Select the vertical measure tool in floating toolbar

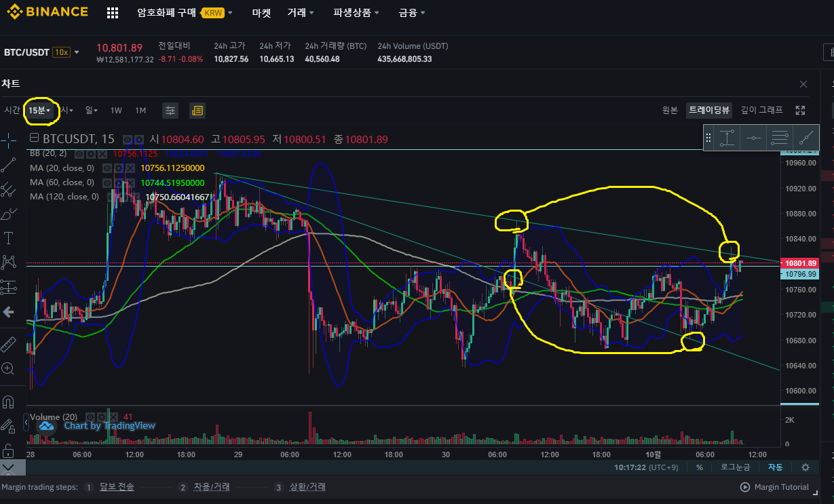727,138
